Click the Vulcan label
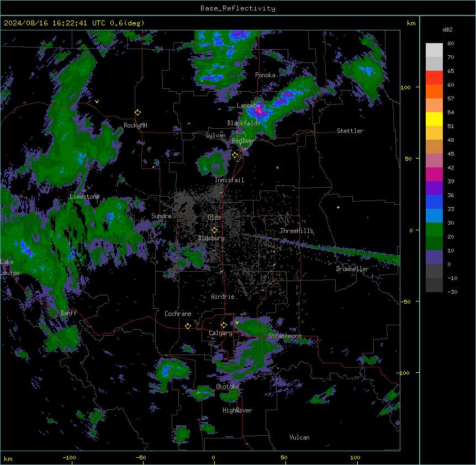Viewport: 476px width, 465px height. point(300,437)
